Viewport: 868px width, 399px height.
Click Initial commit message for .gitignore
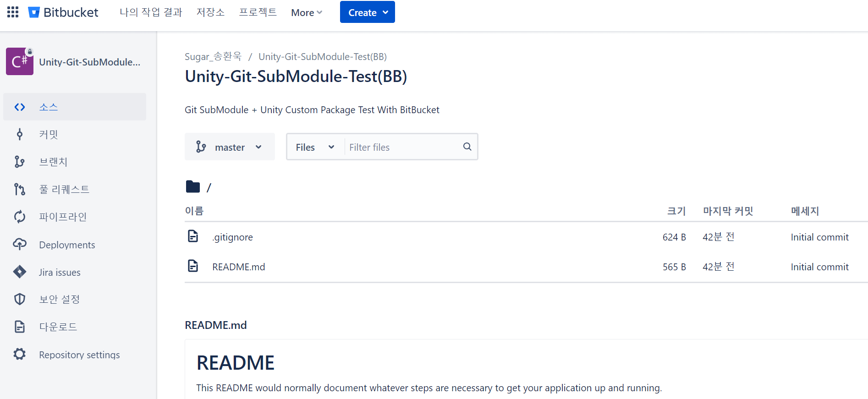819,237
